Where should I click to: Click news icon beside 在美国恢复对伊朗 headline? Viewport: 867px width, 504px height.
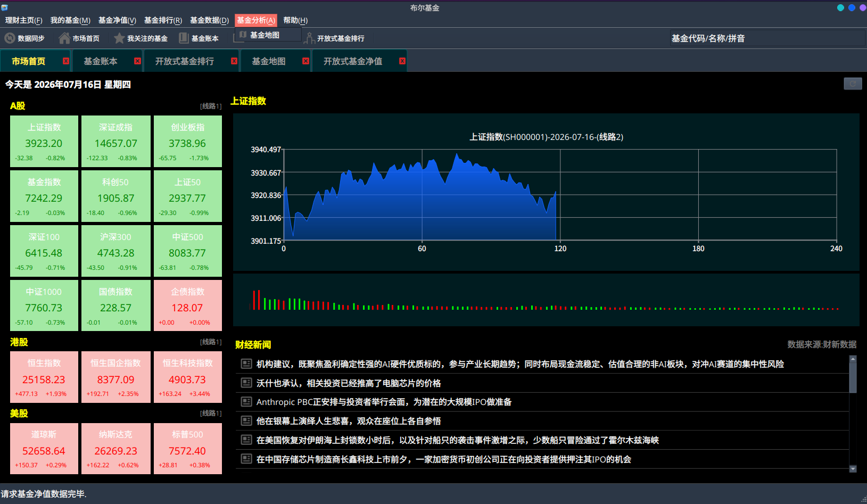246,440
